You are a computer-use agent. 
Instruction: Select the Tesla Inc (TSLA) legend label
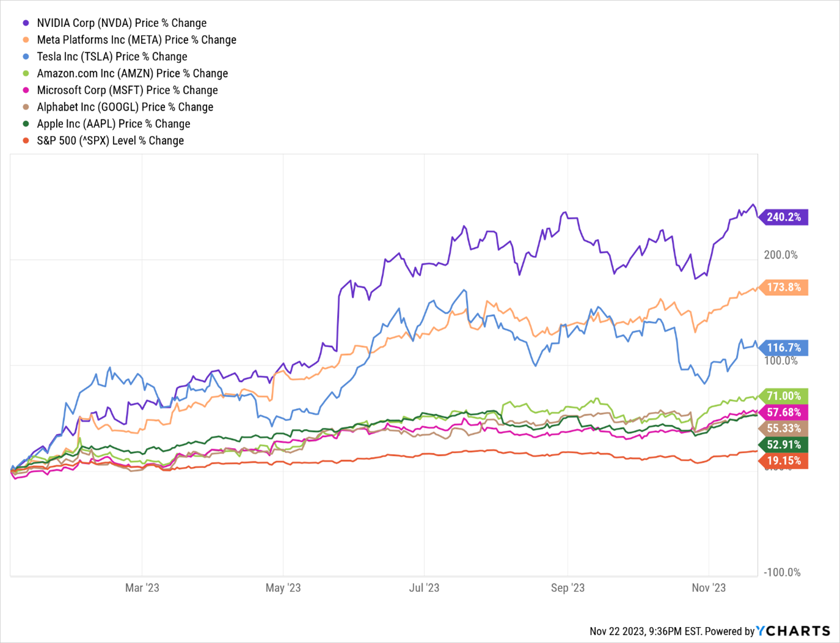(x=112, y=57)
